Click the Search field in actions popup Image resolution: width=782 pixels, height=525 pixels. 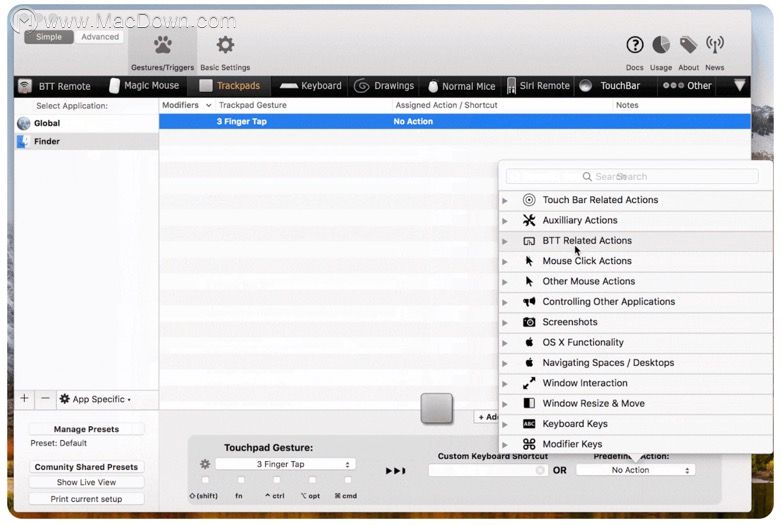(632, 176)
